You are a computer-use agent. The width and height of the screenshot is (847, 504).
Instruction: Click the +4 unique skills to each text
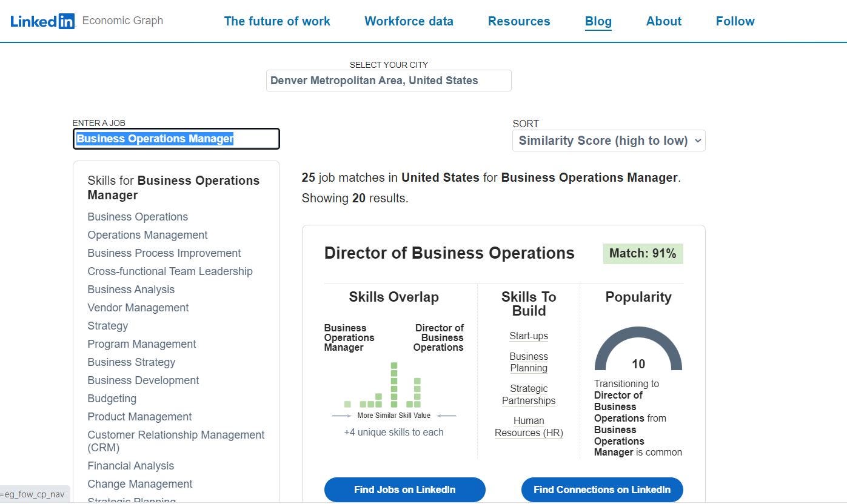tap(394, 433)
